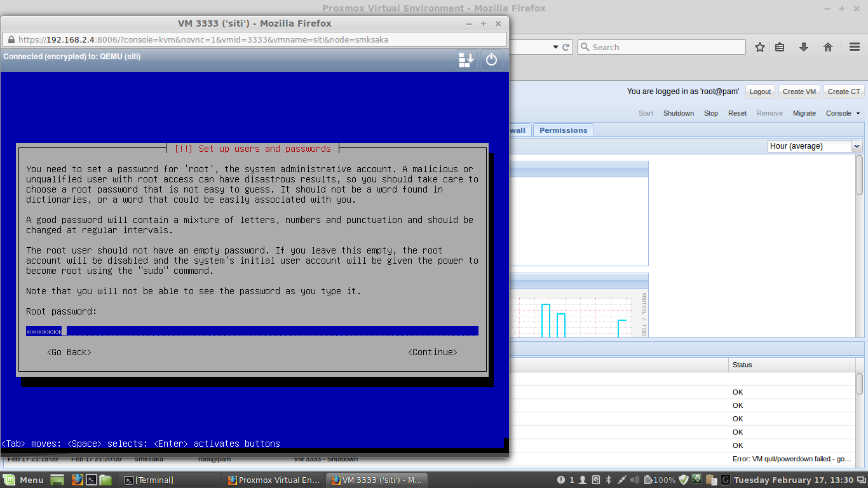Click the Status column header
The height and width of the screenshot is (488, 868).
pyautogui.click(x=792, y=365)
